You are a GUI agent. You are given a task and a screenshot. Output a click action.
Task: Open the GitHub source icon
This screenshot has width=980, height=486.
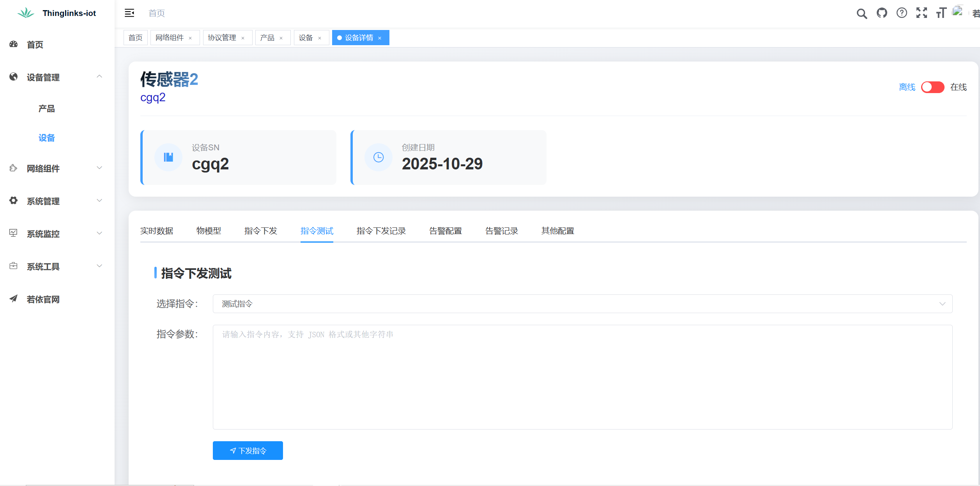pos(882,13)
